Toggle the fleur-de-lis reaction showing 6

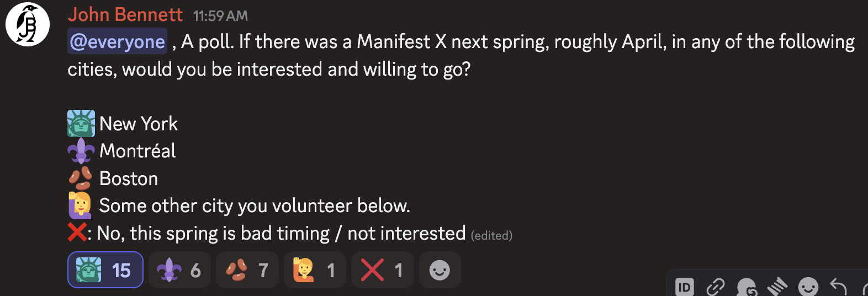click(x=179, y=270)
